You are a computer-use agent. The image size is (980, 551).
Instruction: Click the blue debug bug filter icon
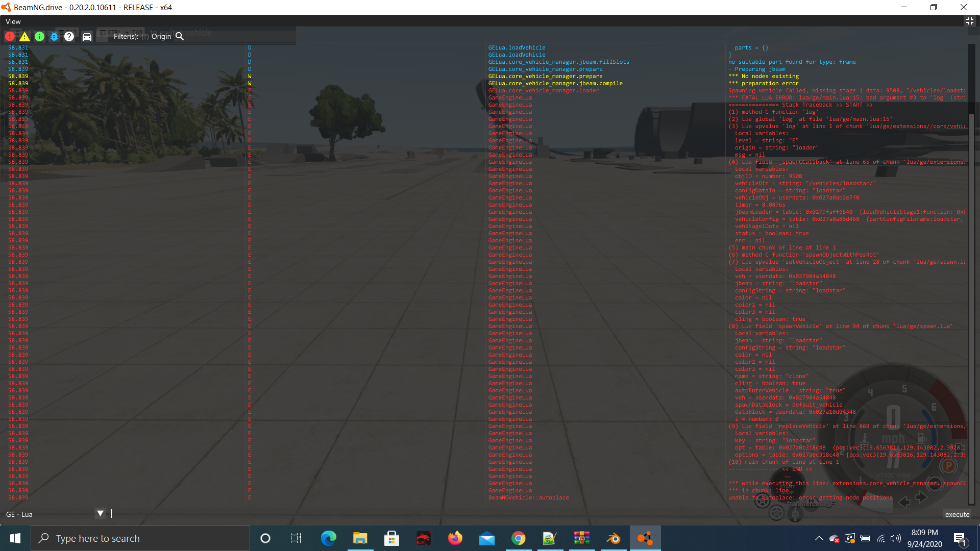click(x=54, y=36)
